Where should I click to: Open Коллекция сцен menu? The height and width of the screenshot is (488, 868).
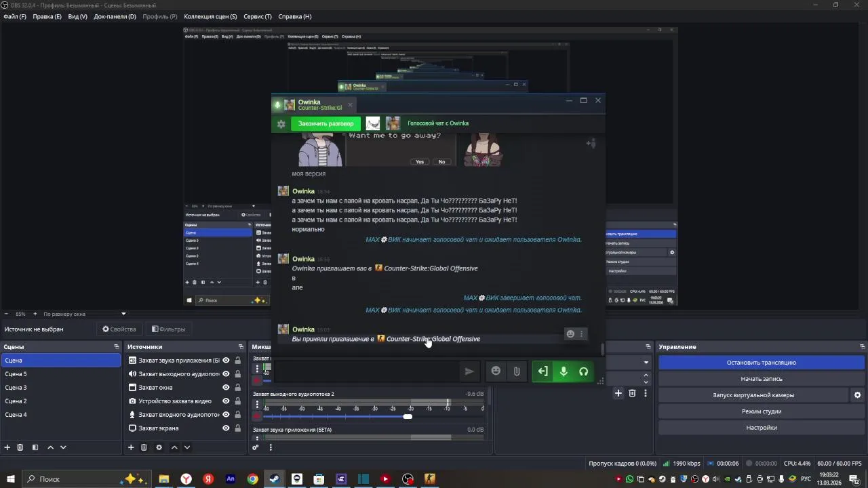[210, 16]
